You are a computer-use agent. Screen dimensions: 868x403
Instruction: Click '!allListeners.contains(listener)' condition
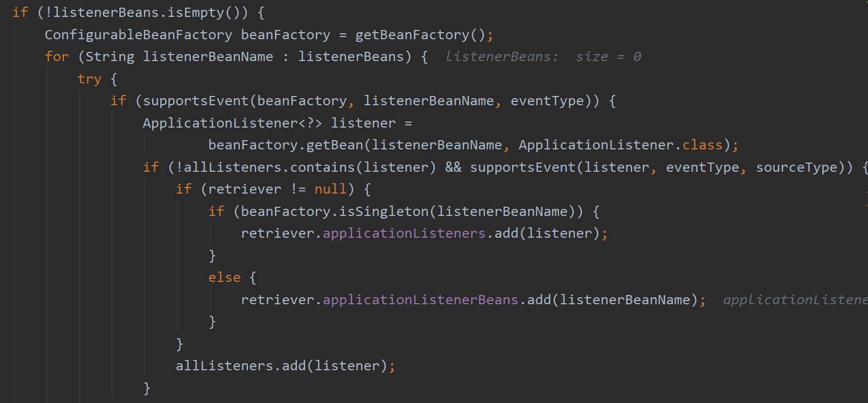(x=306, y=167)
